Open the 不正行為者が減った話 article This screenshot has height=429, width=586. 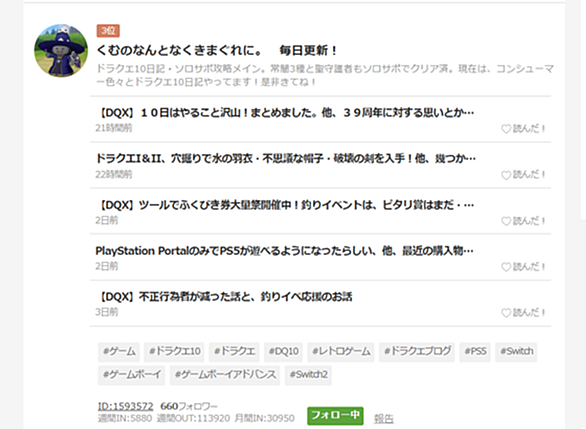point(224,297)
